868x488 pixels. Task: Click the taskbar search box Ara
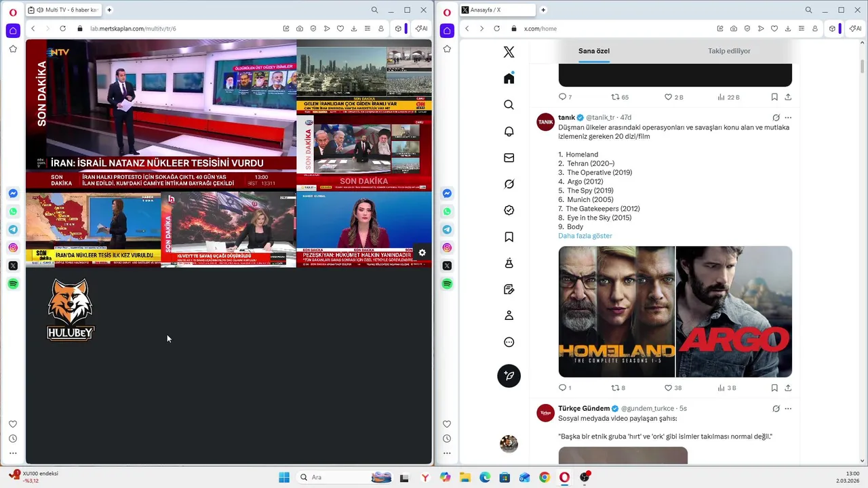(345, 477)
